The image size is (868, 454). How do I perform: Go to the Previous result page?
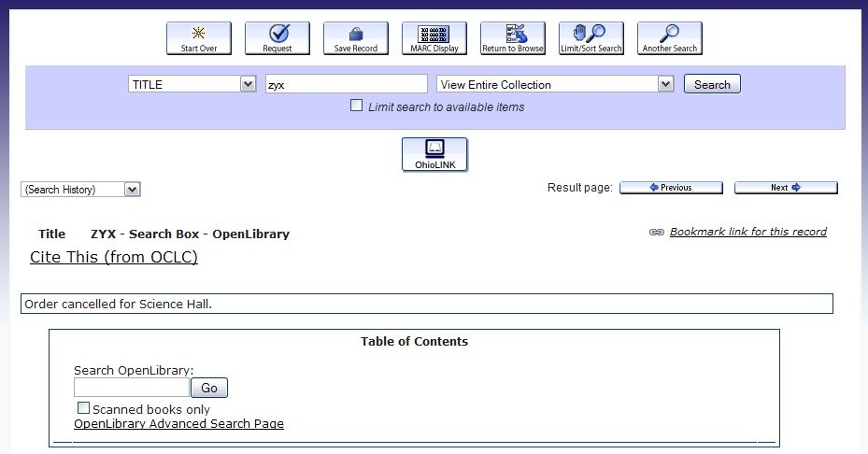(x=671, y=188)
